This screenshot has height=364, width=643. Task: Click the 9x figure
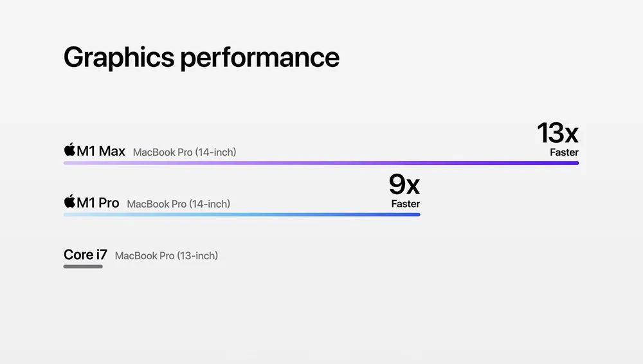[x=404, y=185]
